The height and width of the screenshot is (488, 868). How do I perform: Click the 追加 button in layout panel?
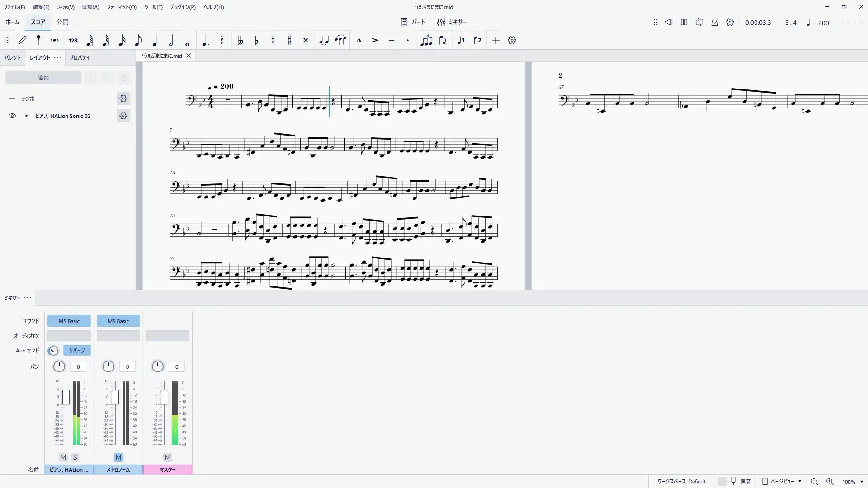[43, 78]
